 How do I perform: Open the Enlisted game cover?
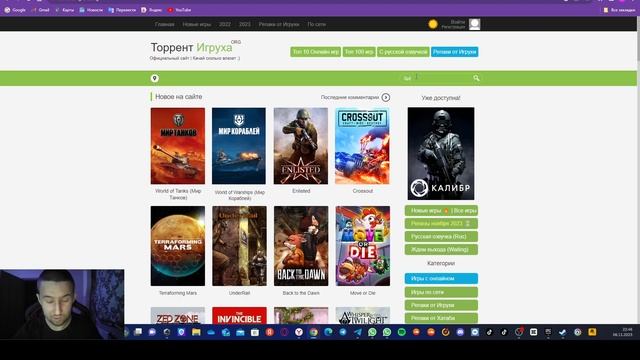[x=301, y=146]
